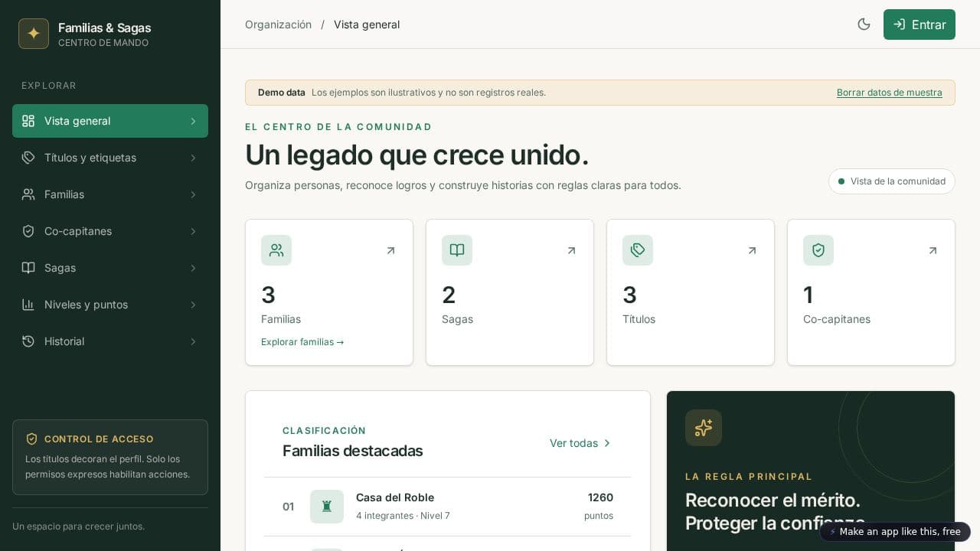The width and height of the screenshot is (980, 551).
Task: Click the Control de acceso notice box
Action: (110, 457)
